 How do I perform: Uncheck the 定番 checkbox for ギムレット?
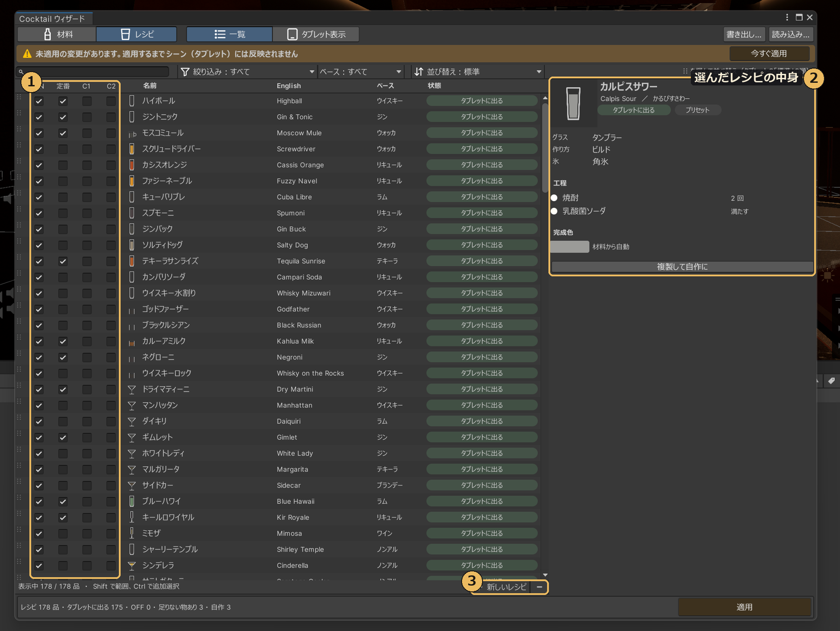pos(63,437)
